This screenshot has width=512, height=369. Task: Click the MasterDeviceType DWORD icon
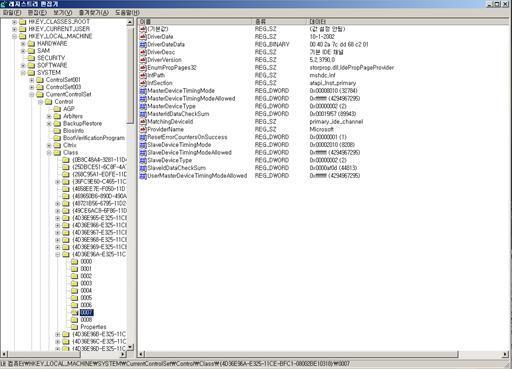coord(143,106)
